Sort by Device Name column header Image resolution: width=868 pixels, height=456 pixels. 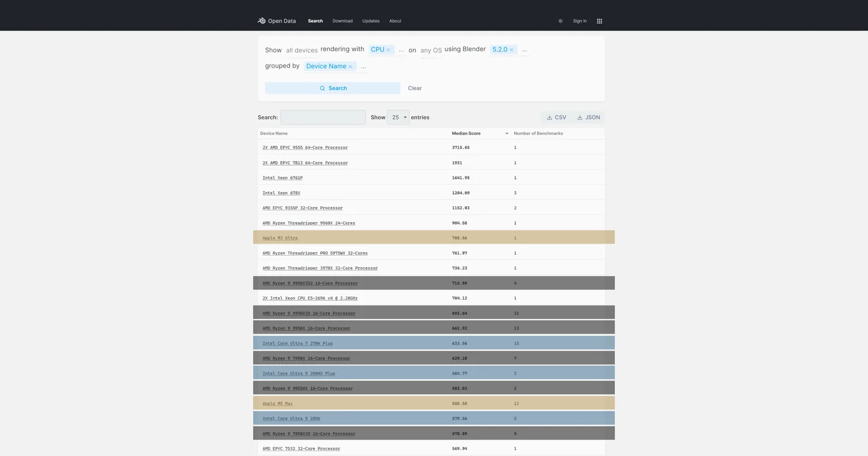point(274,134)
